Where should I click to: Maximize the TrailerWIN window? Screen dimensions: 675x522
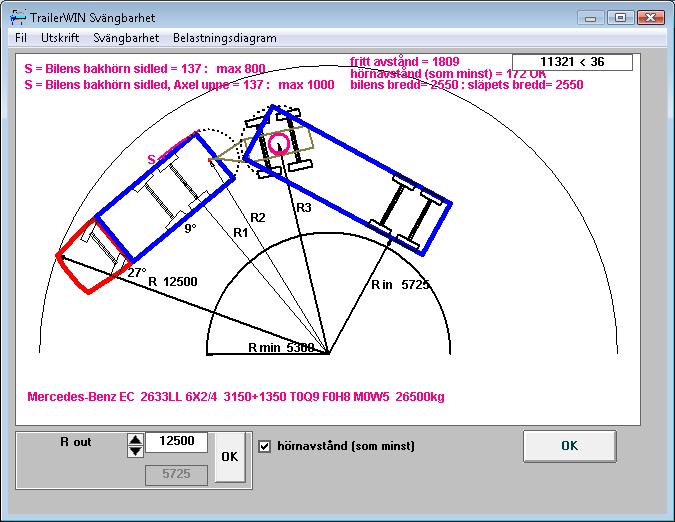click(620, 18)
